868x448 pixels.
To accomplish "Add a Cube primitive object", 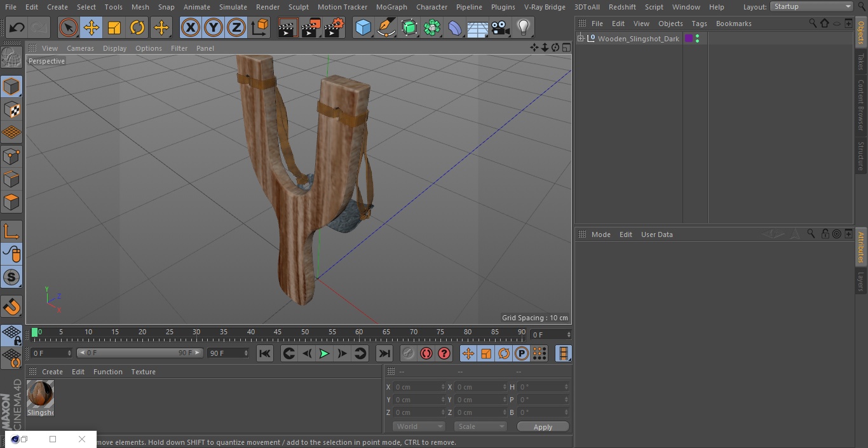I will [363, 27].
